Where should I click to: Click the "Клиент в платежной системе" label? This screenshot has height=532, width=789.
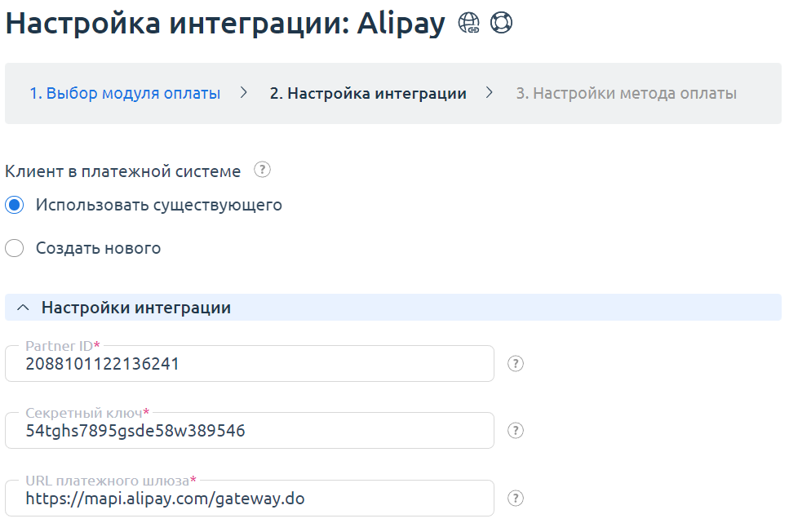(x=123, y=171)
